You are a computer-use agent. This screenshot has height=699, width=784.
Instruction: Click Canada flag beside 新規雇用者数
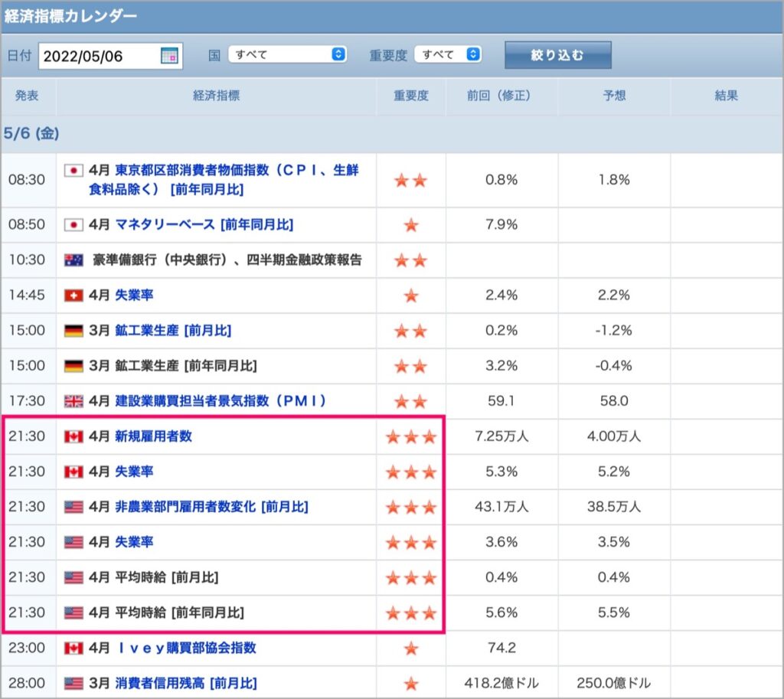click(73, 436)
